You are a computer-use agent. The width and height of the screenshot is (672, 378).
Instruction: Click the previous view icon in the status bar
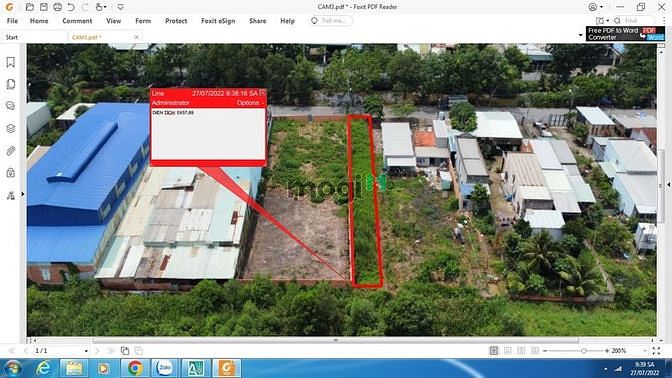[125, 351]
